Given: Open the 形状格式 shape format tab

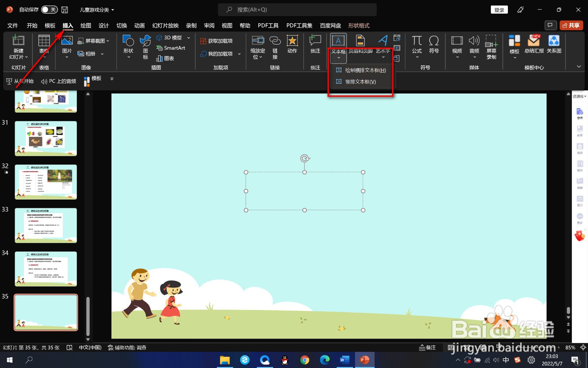Looking at the screenshot, I should 359,25.
